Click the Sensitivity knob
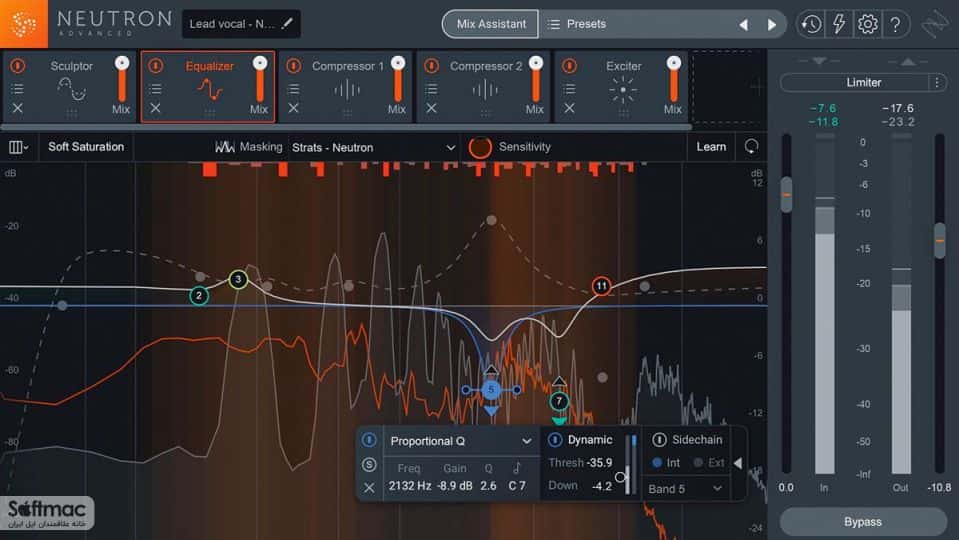The image size is (959, 540). click(480, 147)
